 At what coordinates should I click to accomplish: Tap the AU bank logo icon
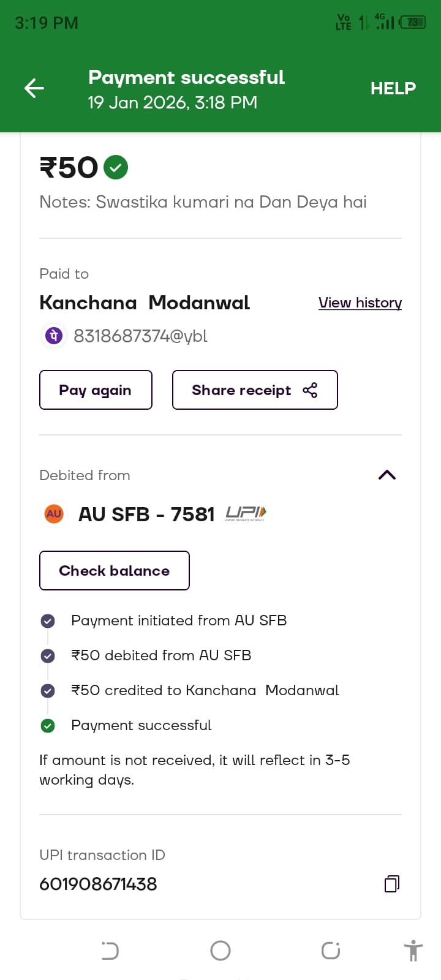pos(54,514)
